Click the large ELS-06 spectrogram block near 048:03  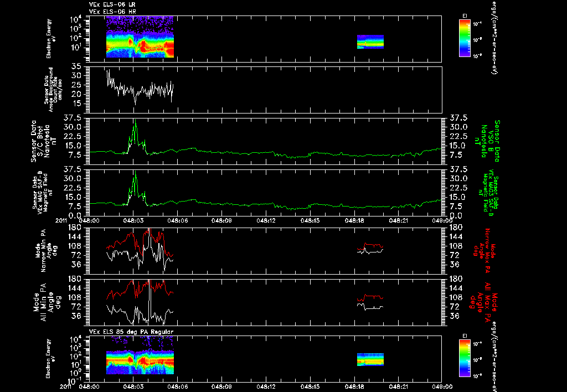(x=140, y=37)
